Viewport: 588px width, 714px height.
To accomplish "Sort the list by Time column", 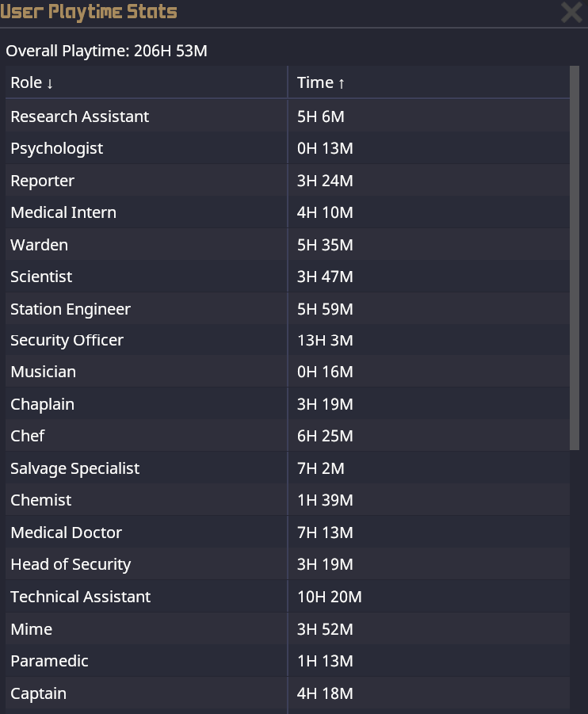I will point(321,83).
